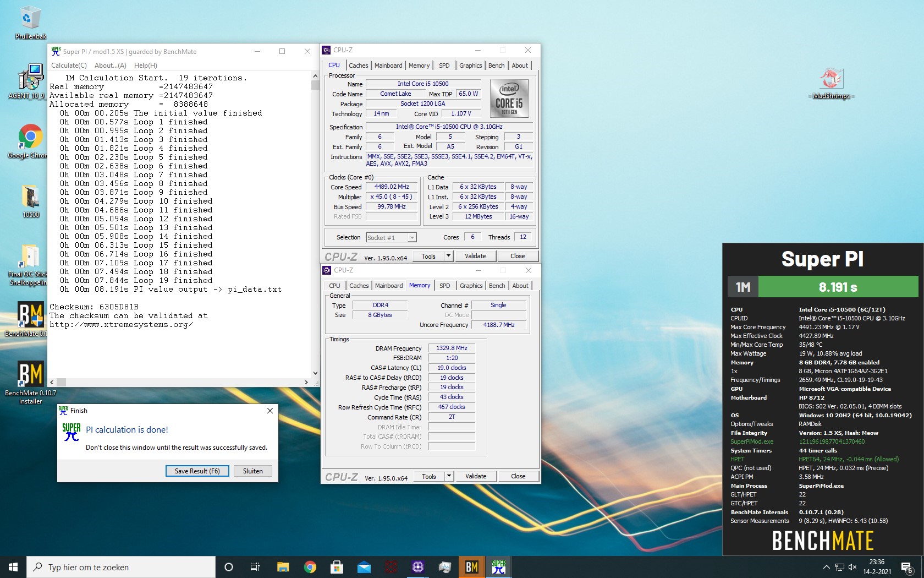Click Close button in upper CPU-Z
924x578 pixels.
click(x=518, y=256)
